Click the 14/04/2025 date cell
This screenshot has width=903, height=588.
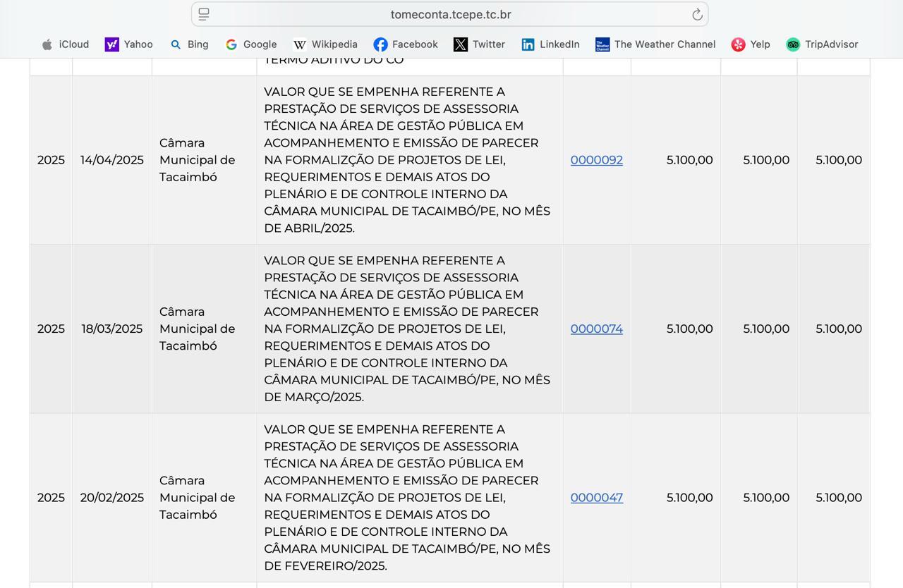(x=111, y=160)
